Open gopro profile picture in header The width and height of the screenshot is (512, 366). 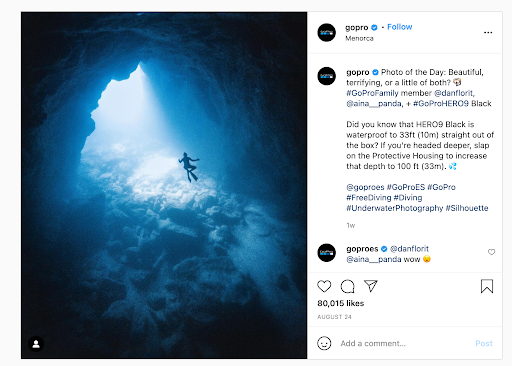[327, 32]
